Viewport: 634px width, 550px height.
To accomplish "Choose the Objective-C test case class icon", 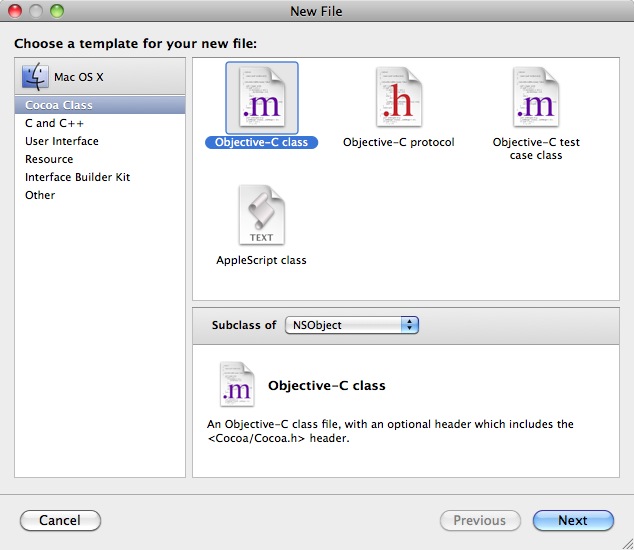I will pos(536,98).
